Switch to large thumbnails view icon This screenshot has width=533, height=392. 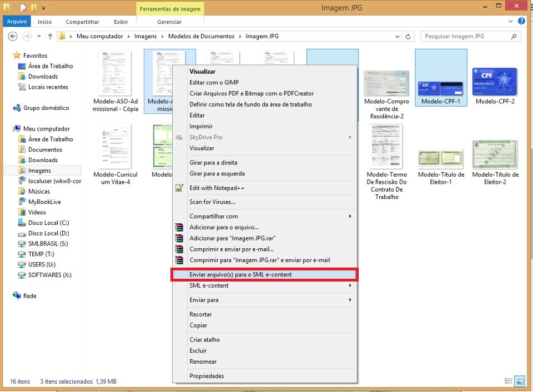[x=520, y=381]
